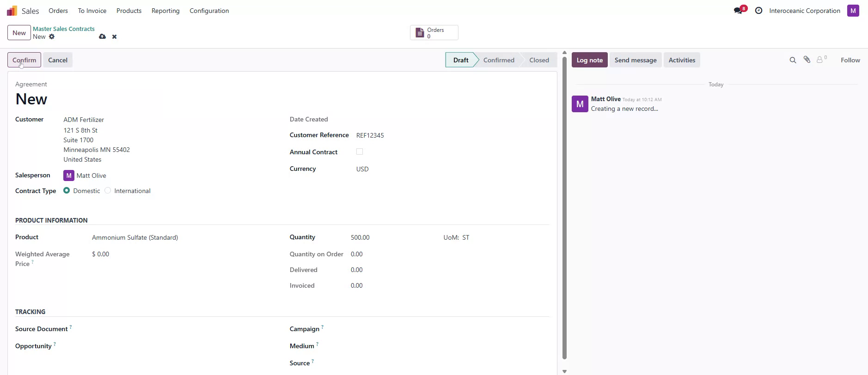Open the Source selection field
This screenshot has width=868, height=375.
pos(451,363)
